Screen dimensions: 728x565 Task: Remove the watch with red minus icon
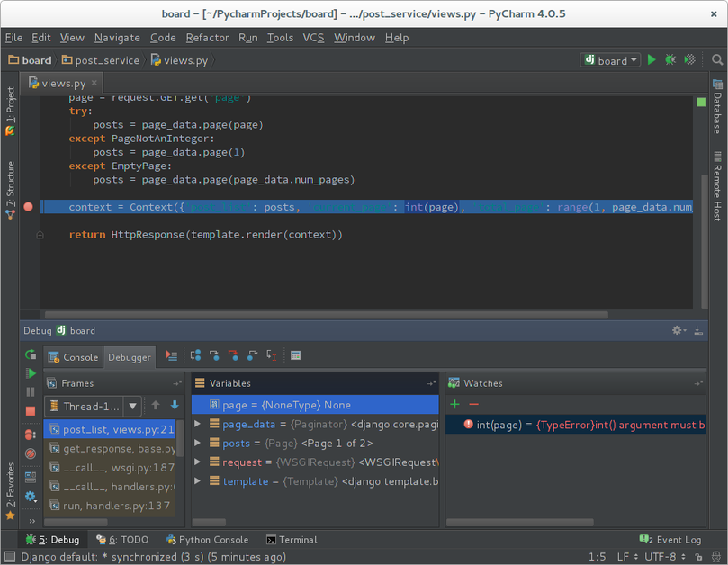[x=473, y=404]
